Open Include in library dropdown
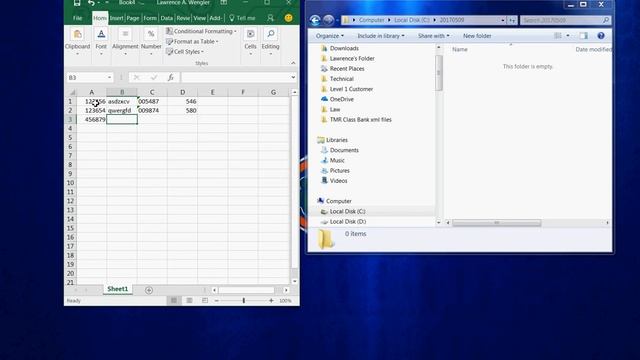Viewport: 640px width, 360px height. pos(381,36)
